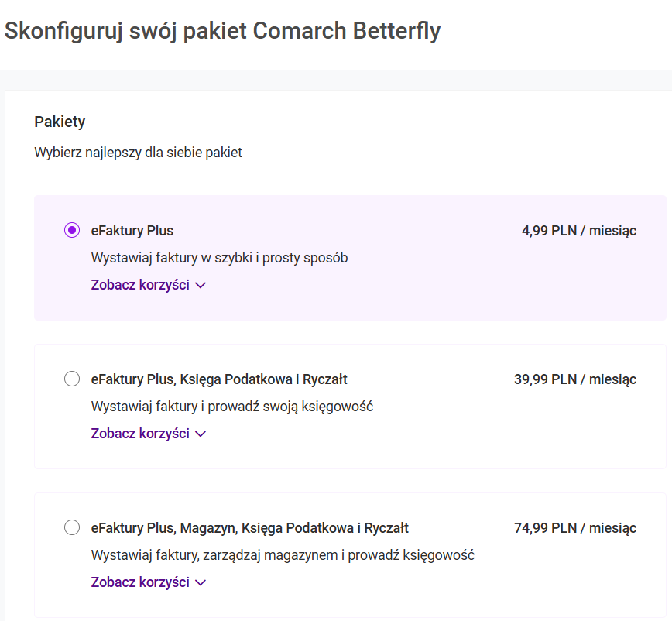Click "Wystawiaj faktury i prowadź swoją księgowość" description
Viewport: 672px width, 621px height.
[232, 406]
